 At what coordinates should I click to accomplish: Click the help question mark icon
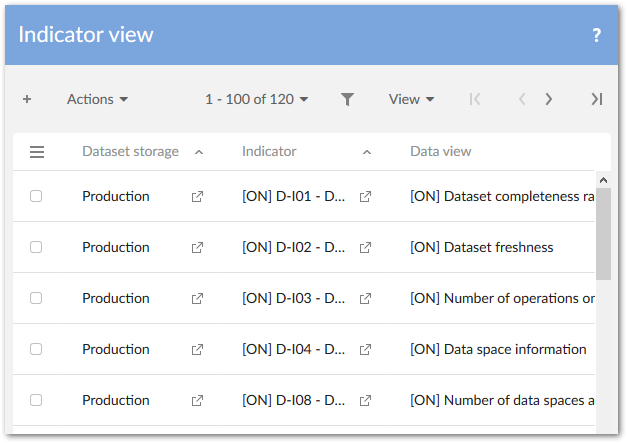pos(597,35)
